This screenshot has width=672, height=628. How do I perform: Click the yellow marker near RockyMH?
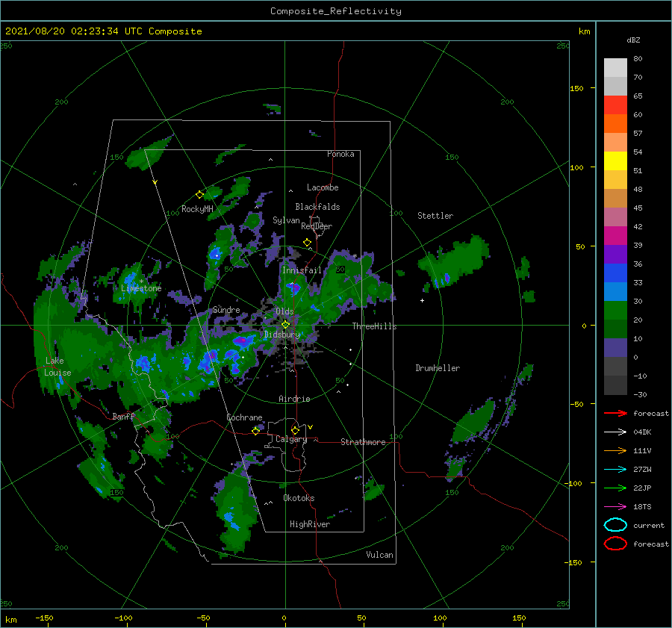(199, 195)
